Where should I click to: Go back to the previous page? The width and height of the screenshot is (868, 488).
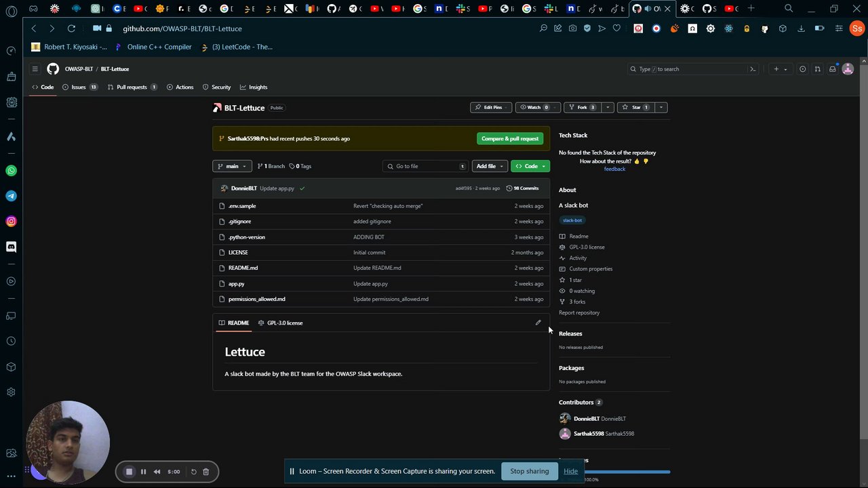point(34,28)
